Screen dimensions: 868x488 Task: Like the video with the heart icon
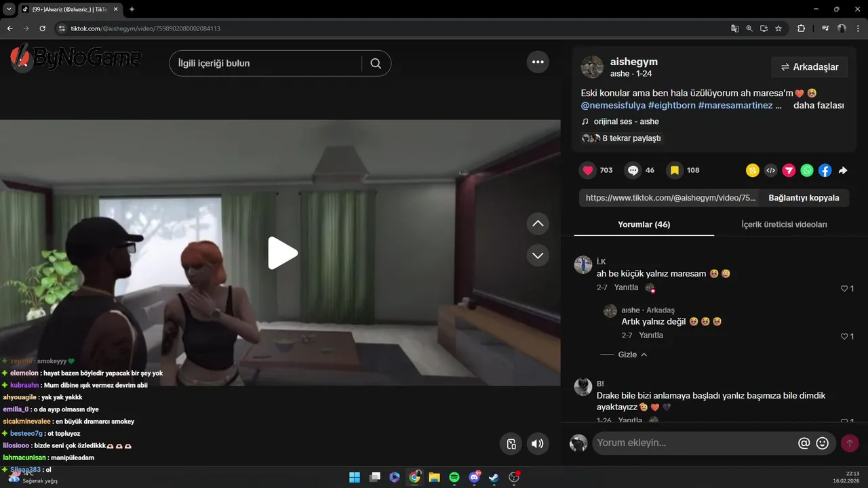click(x=588, y=170)
